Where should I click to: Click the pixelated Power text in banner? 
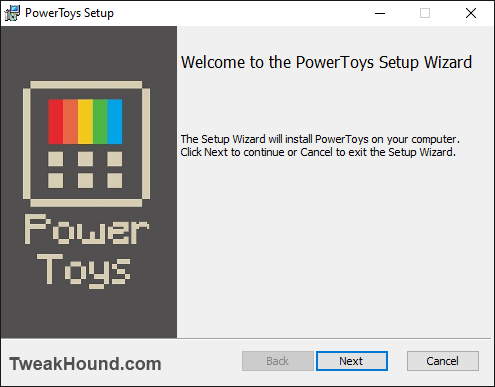[x=87, y=229]
